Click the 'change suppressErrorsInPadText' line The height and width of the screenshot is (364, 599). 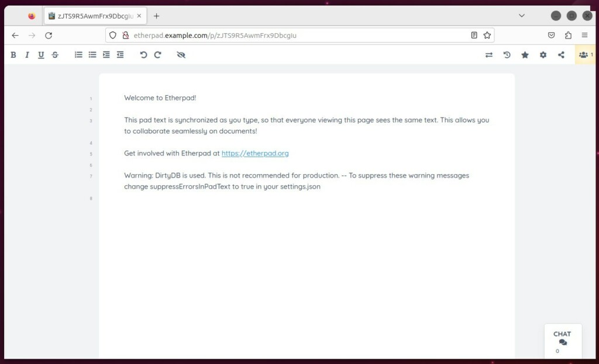222,186
